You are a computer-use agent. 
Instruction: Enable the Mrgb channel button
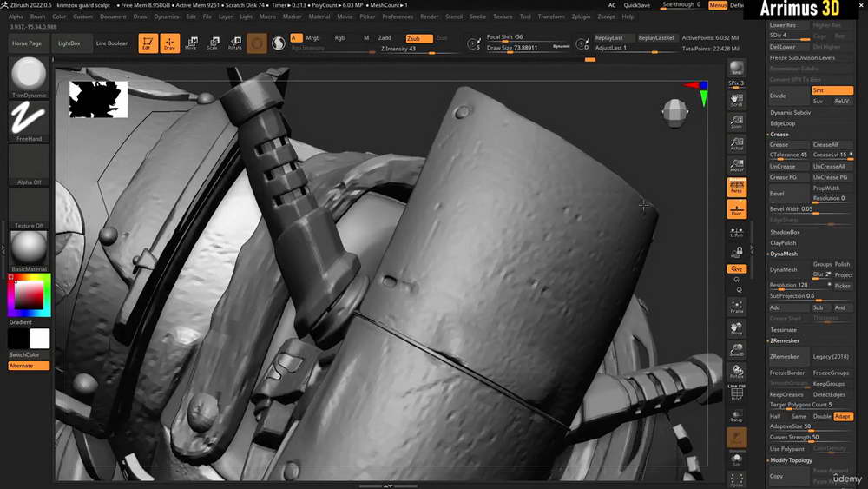(312, 38)
